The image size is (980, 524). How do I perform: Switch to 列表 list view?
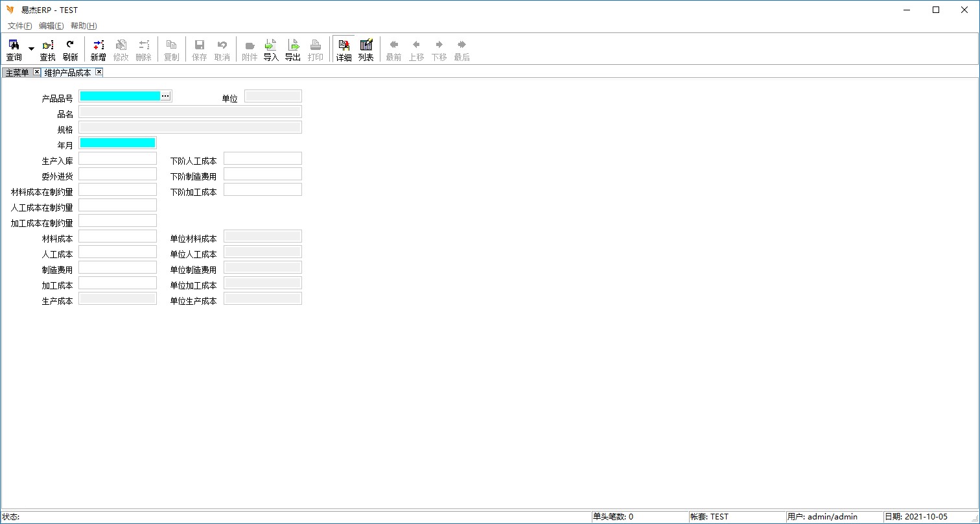point(366,50)
